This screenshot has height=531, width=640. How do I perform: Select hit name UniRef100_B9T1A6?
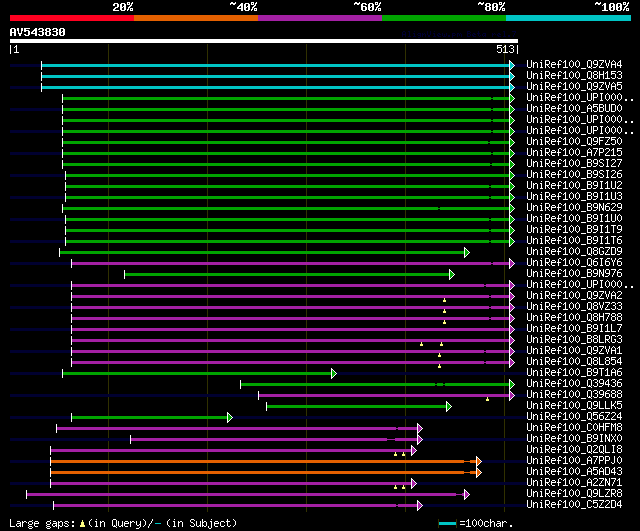574,373
